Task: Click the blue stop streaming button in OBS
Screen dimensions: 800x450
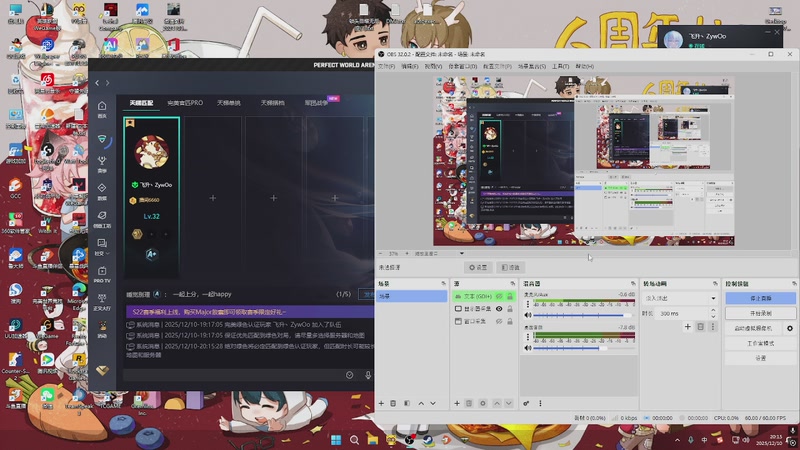Action: [760, 298]
